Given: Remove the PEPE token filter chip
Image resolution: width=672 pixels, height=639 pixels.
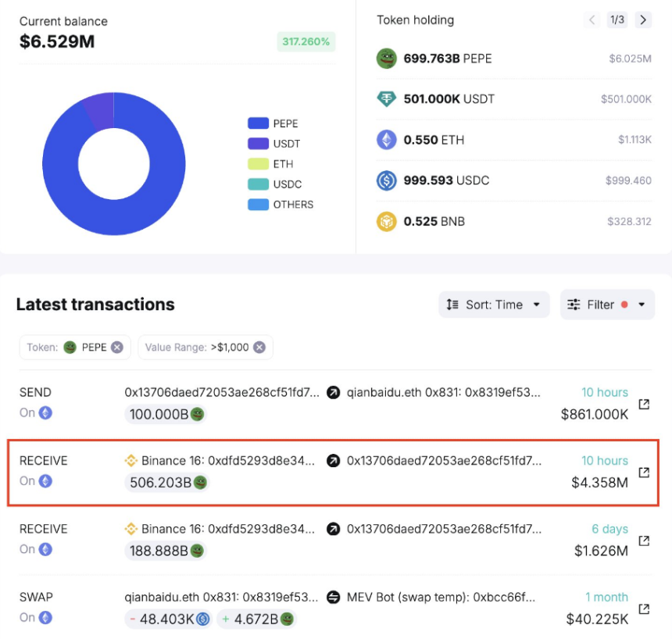Looking at the screenshot, I should 116,348.
